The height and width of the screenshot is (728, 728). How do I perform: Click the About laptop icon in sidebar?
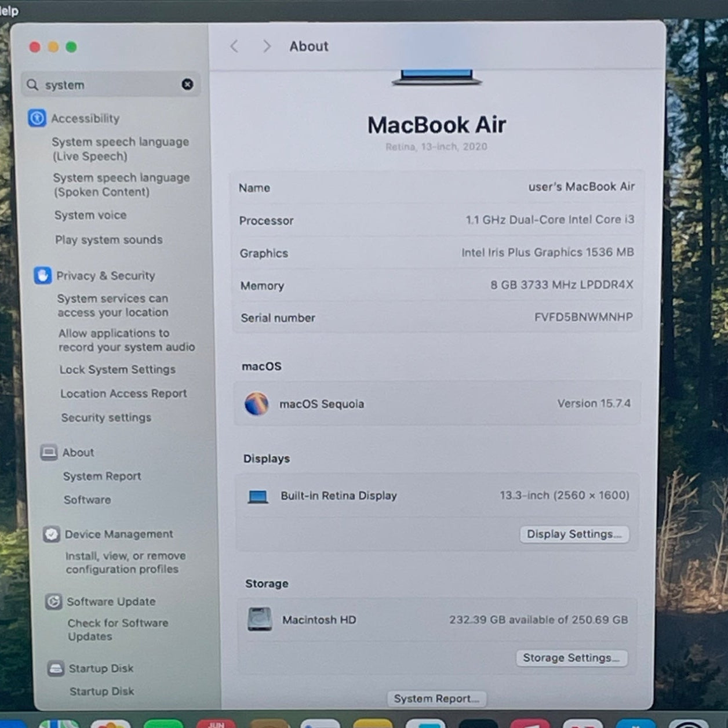pos(49,452)
